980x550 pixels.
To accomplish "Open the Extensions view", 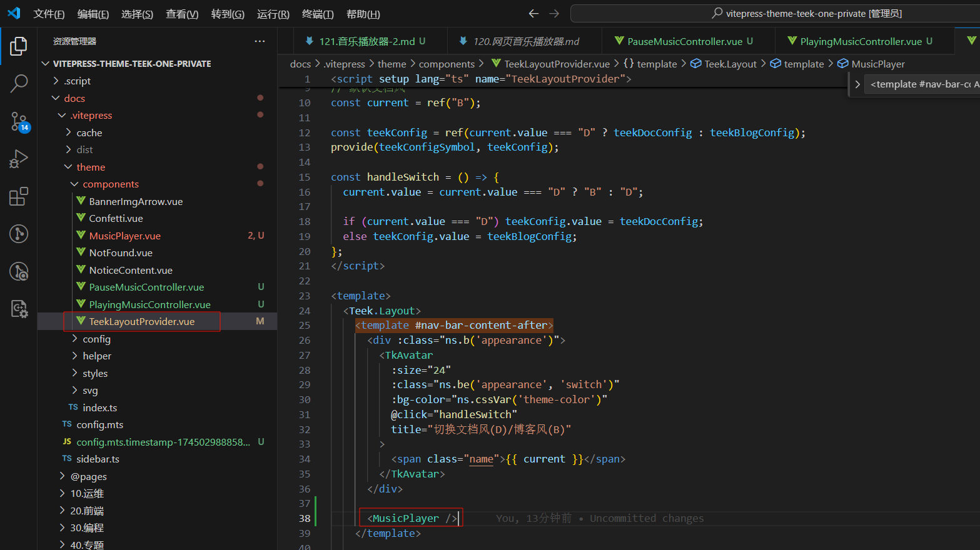I will tap(19, 196).
